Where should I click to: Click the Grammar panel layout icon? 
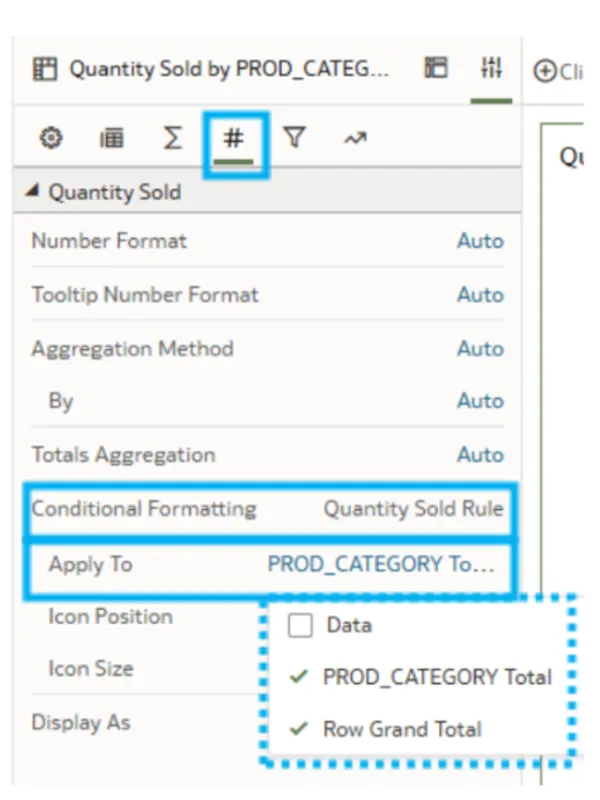(x=436, y=68)
